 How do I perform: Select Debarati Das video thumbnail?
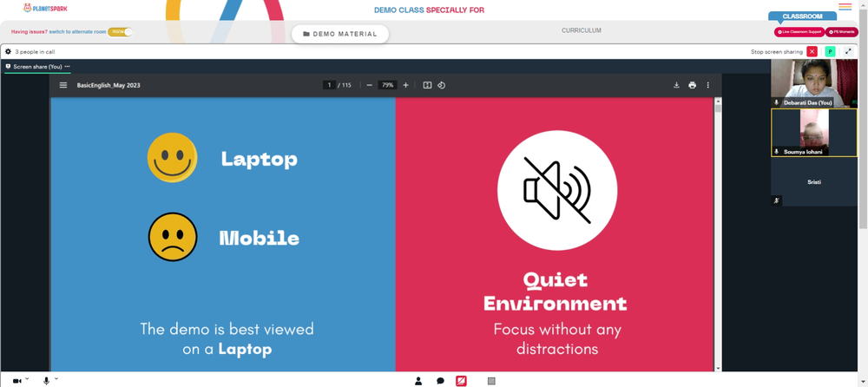coord(814,83)
